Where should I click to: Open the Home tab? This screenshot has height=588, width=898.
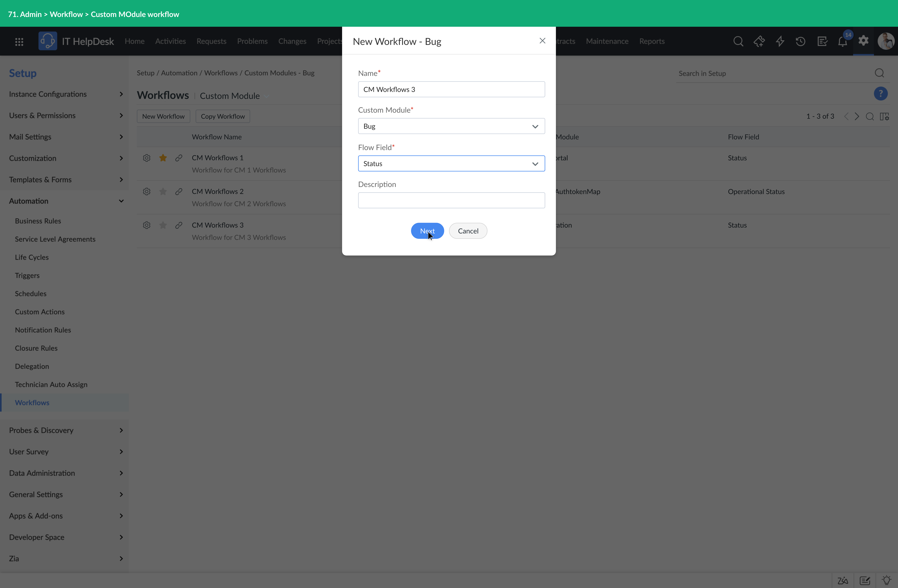(135, 41)
